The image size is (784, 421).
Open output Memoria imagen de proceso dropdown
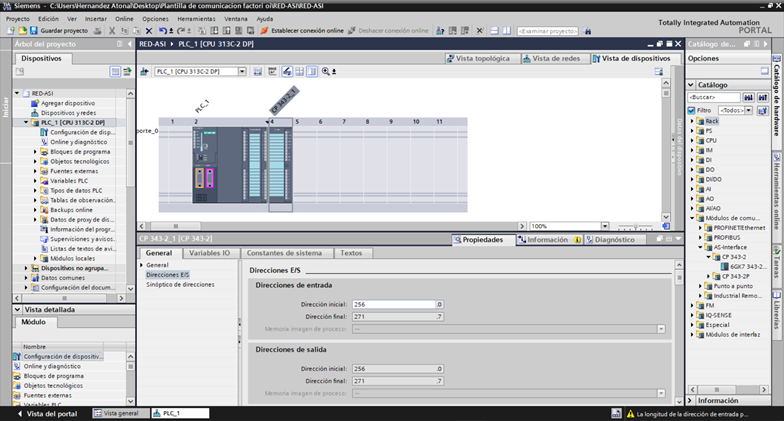[661, 394]
